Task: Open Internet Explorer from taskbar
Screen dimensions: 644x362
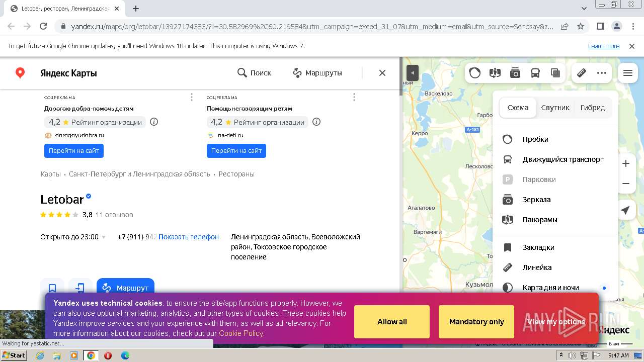Action: pyautogui.click(x=40, y=355)
